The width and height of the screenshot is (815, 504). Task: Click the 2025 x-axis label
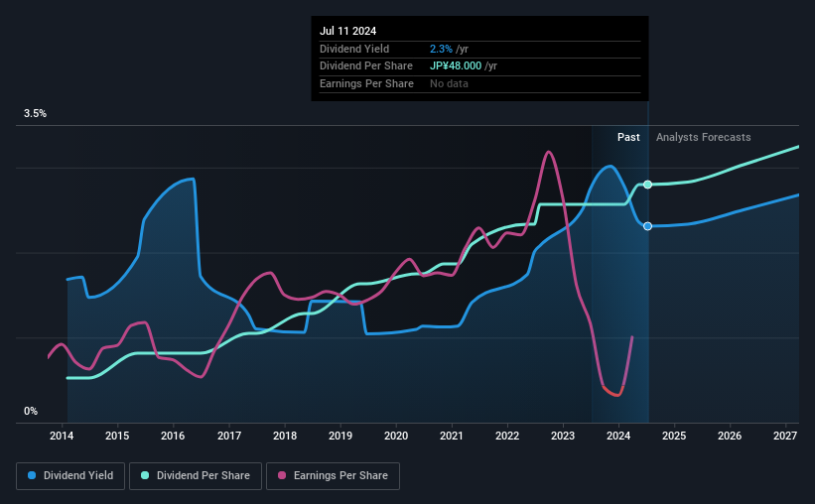click(674, 436)
